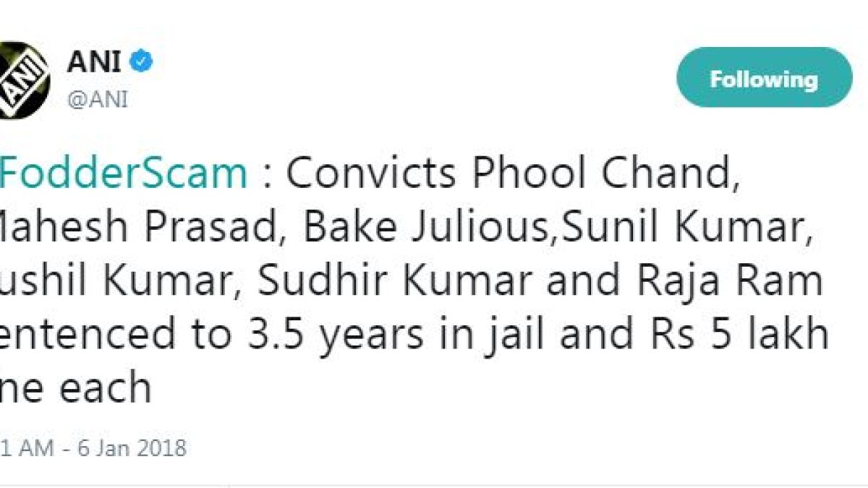Image resolution: width=868 pixels, height=488 pixels.
Task: Open the FodderScam hashtag
Action: point(124,174)
